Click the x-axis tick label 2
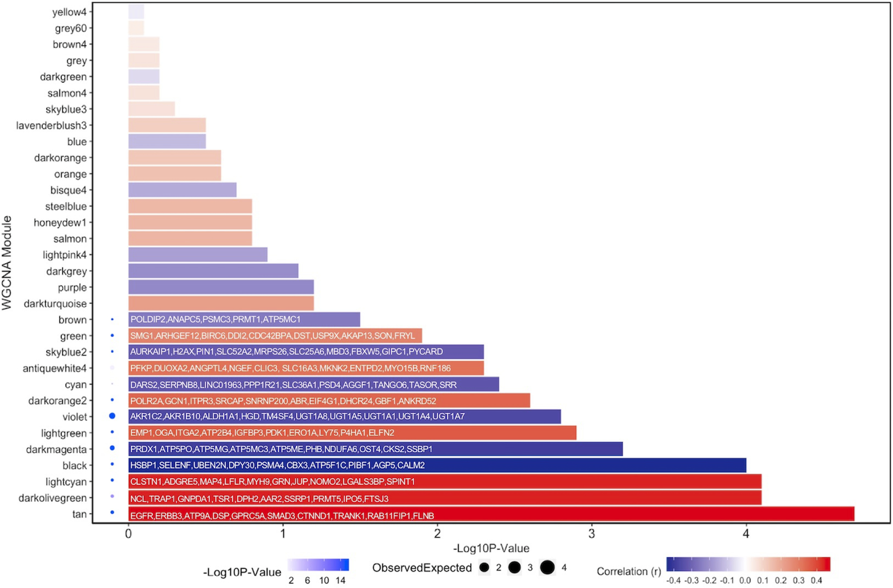 (437, 534)
